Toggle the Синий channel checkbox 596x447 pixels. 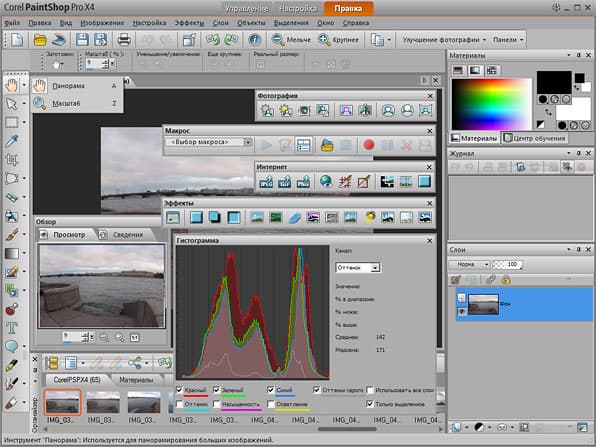[x=271, y=390]
